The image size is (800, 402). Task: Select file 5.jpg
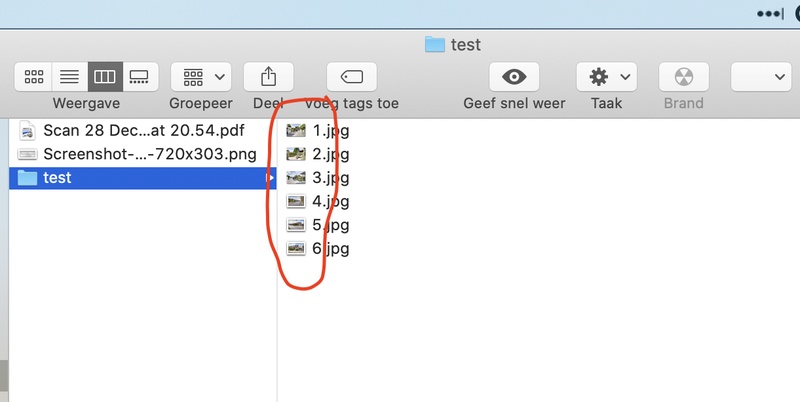pyautogui.click(x=330, y=225)
